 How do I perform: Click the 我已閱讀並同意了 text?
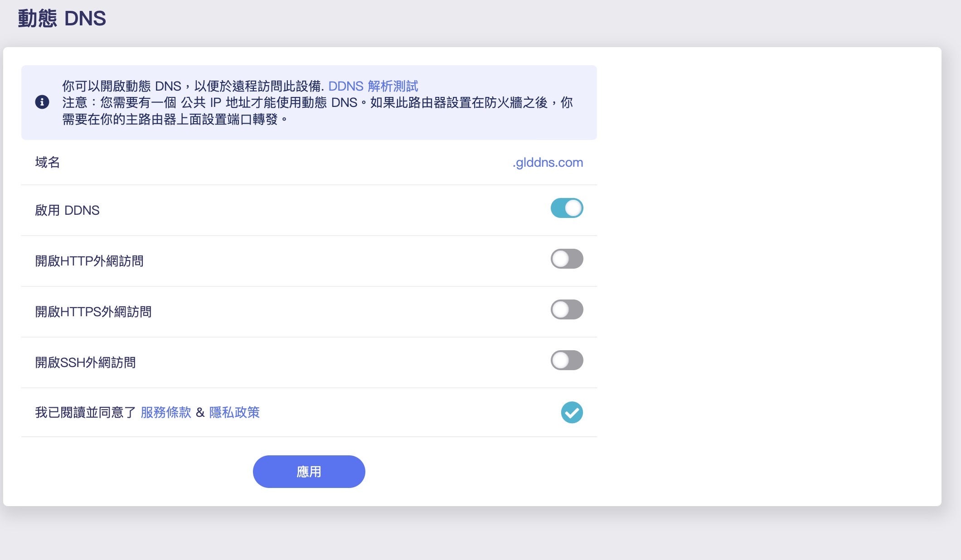85,412
